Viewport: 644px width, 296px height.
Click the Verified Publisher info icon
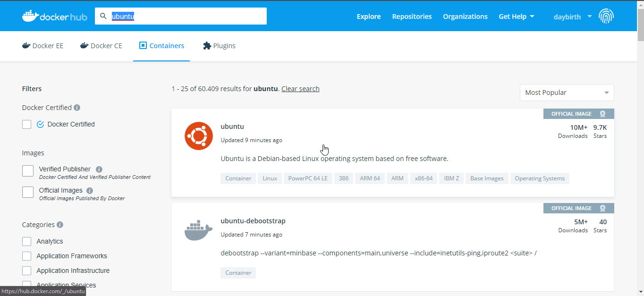pyautogui.click(x=99, y=169)
